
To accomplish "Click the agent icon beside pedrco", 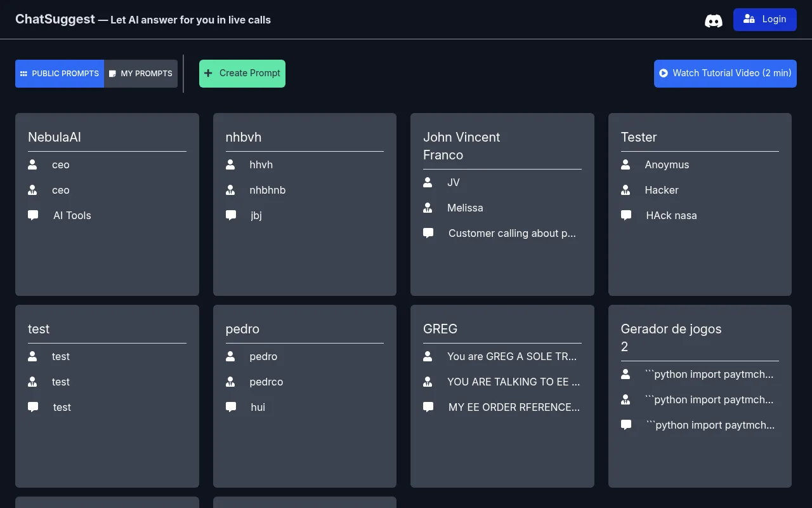I will point(230,382).
